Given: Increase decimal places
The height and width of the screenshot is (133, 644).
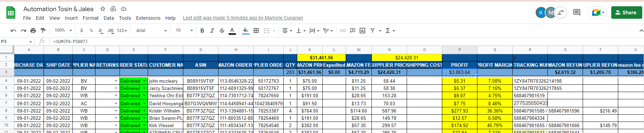Looking at the screenshot, I should (110, 31).
